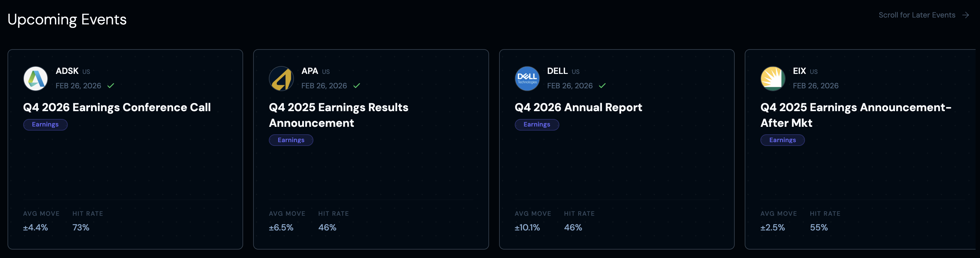980x258 pixels.
Task: Click the Dell Technologies logo icon
Action: tap(527, 79)
